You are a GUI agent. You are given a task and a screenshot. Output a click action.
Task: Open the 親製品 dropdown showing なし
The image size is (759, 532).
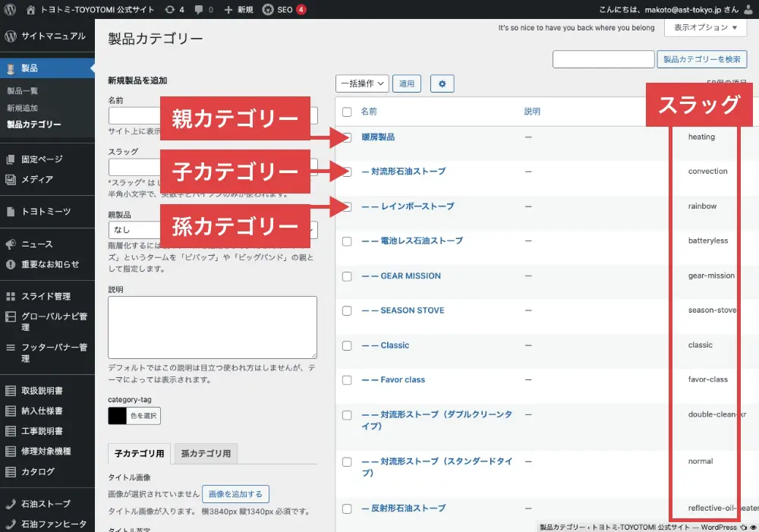pyautogui.click(x=213, y=230)
